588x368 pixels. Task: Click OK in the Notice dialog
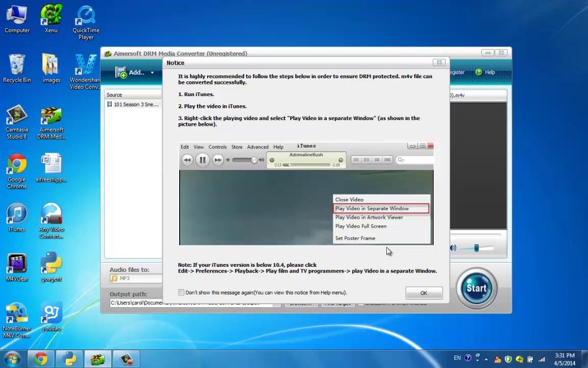424,293
